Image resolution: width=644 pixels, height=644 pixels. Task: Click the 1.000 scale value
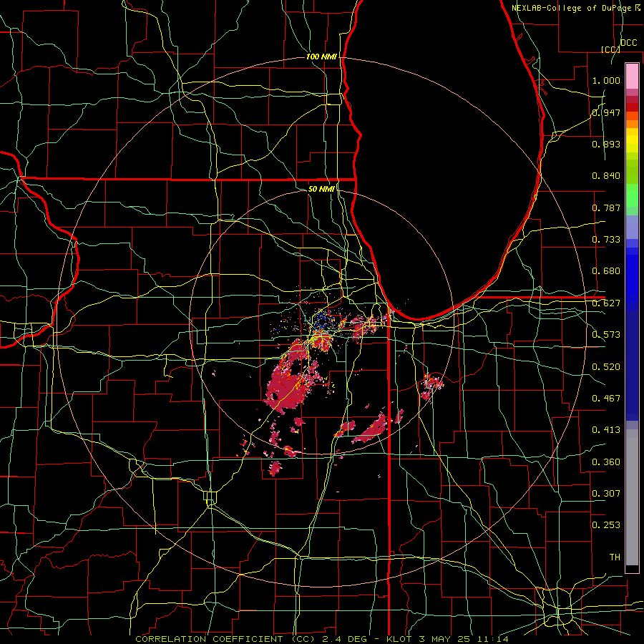(x=606, y=80)
